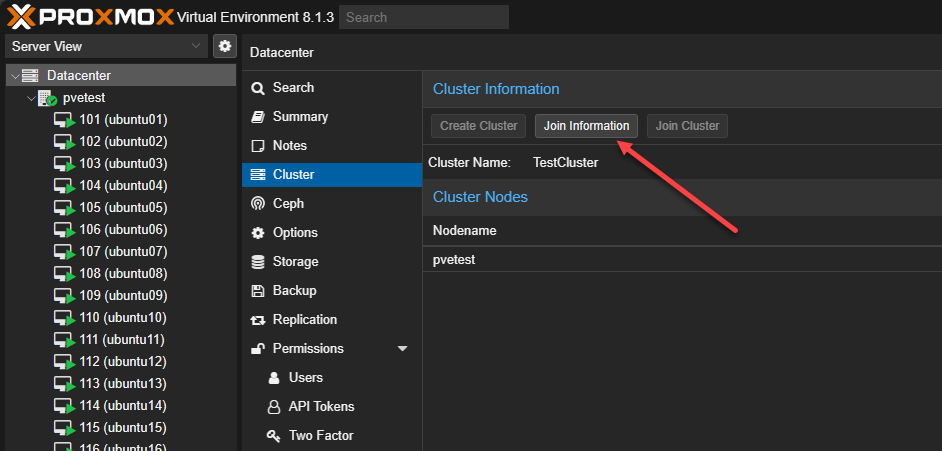Viewport: 942px width, 451px height.
Task: Click the Notes sticky note icon
Action: pos(258,146)
